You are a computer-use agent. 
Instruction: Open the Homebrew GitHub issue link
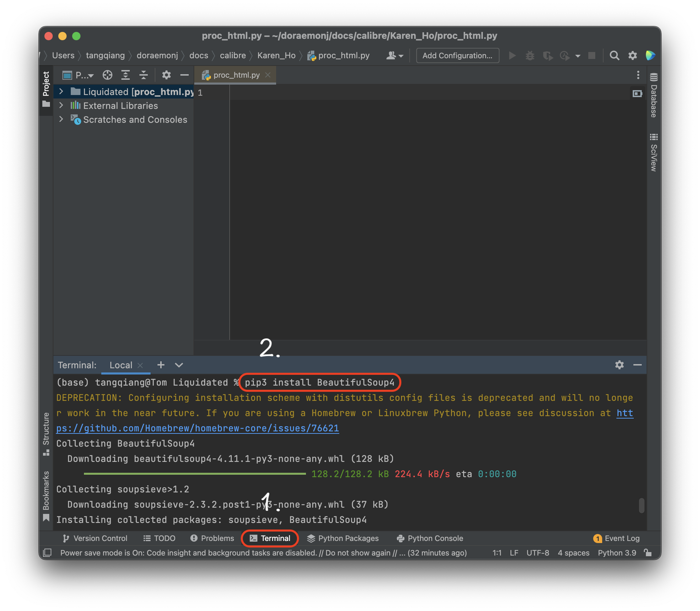click(x=197, y=428)
